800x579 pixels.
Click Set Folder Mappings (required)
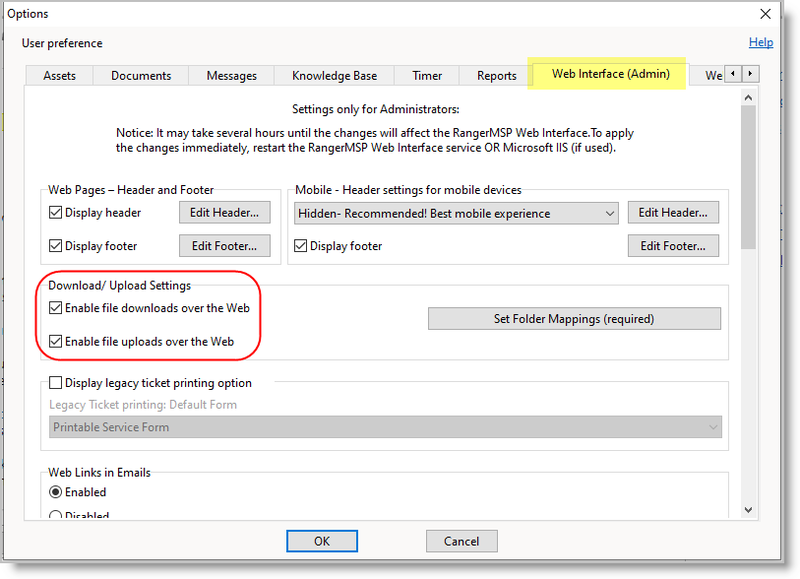point(574,318)
